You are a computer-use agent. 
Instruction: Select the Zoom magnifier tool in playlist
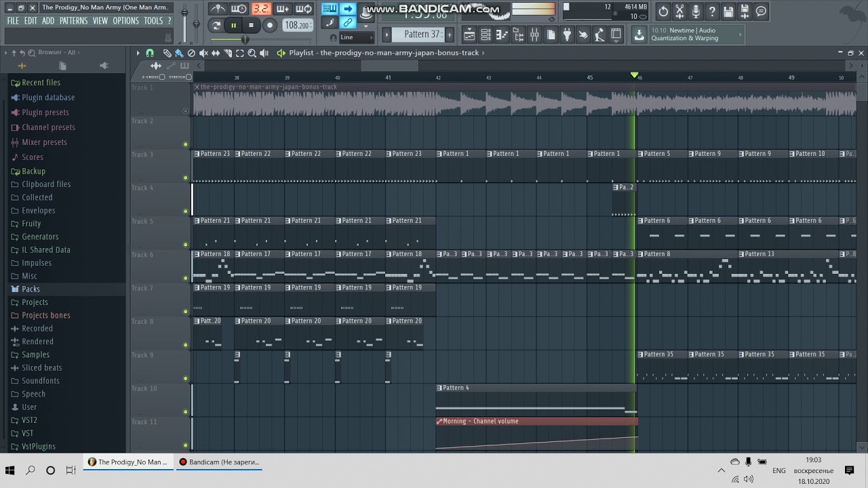252,53
